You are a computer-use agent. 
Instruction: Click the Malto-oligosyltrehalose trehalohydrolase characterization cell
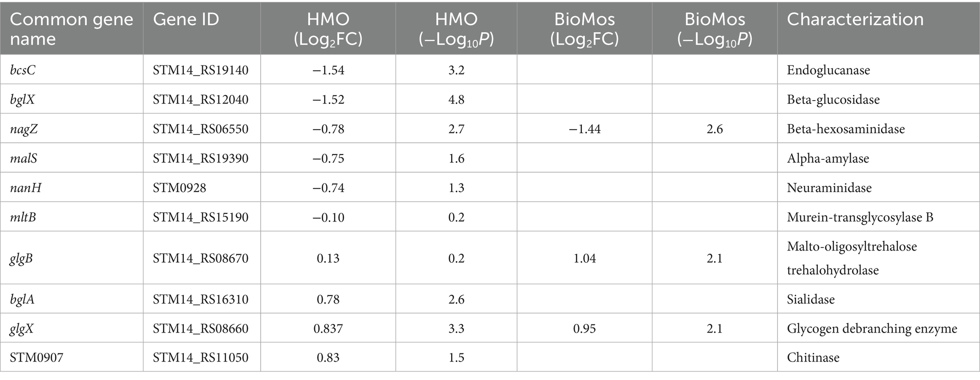coord(852,259)
